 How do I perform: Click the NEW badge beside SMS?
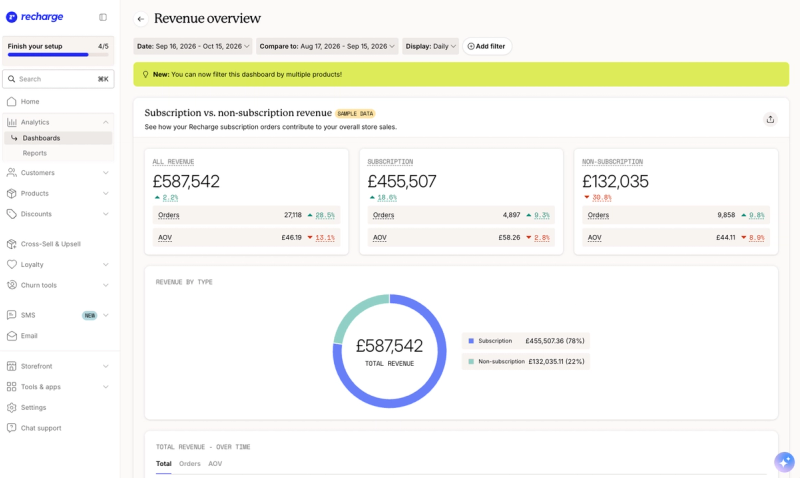90,315
